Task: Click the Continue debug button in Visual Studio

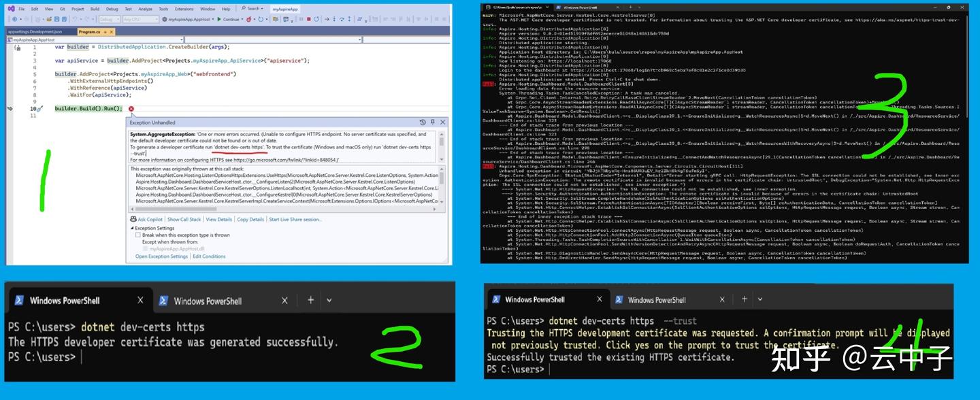Action: (227, 19)
